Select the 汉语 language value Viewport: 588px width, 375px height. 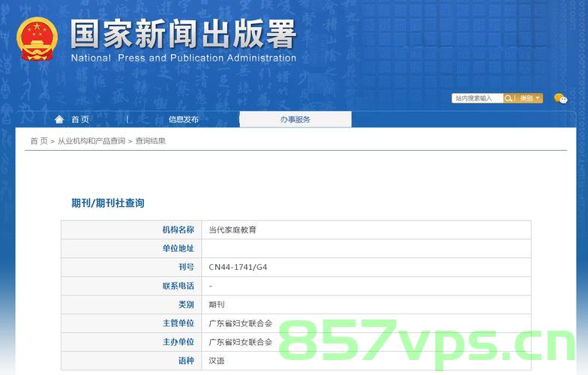pyautogui.click(x=216, y=361)
